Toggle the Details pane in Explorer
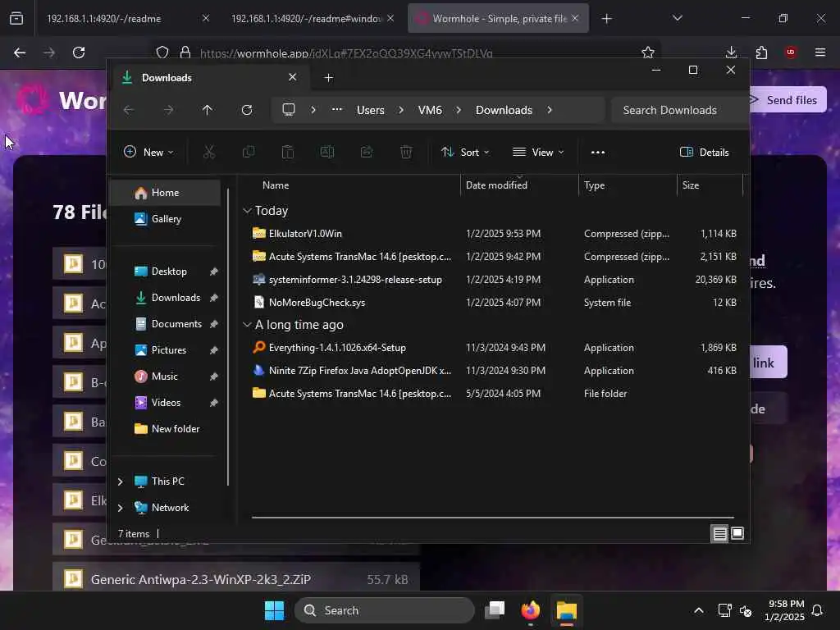This screenshot has height=630, width=840. click(705, 152)
